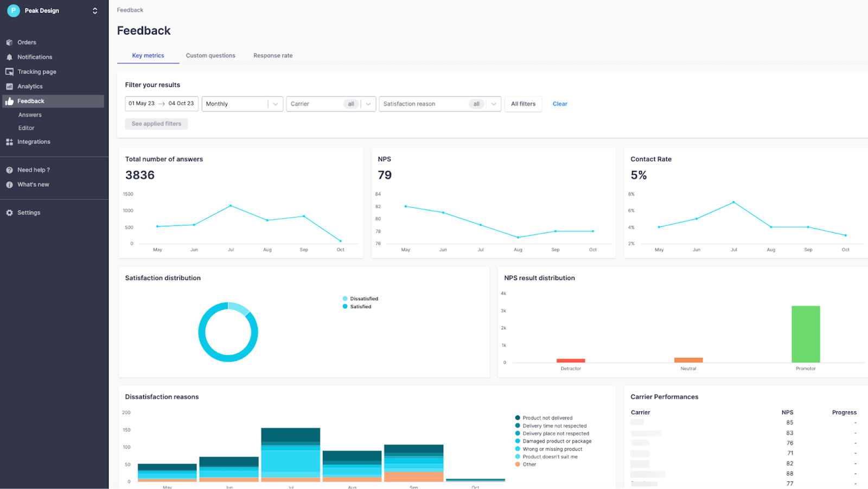Viewport: 868px width, 489px height.
Task: Click the Settings gear icon
Action: pos(9,212)
